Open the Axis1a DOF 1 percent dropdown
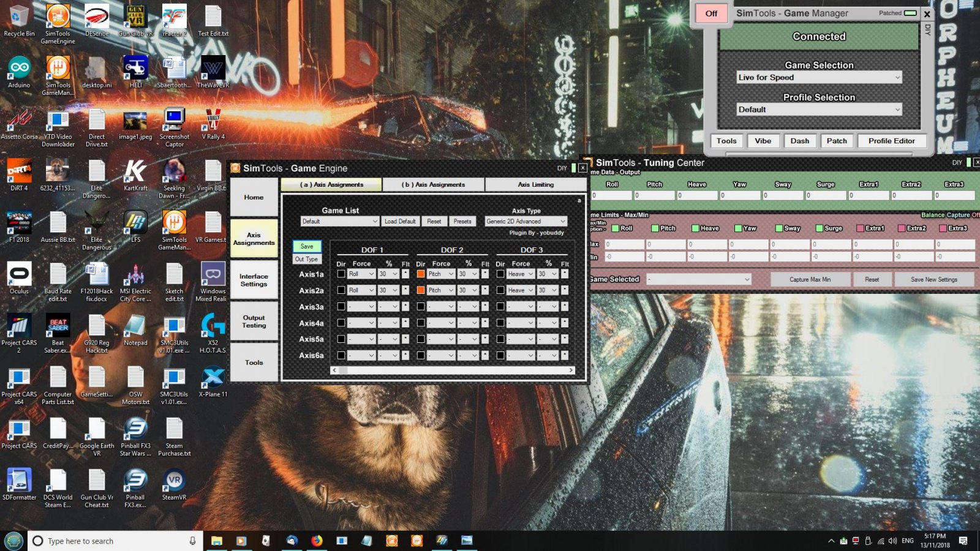 (388, 274)
